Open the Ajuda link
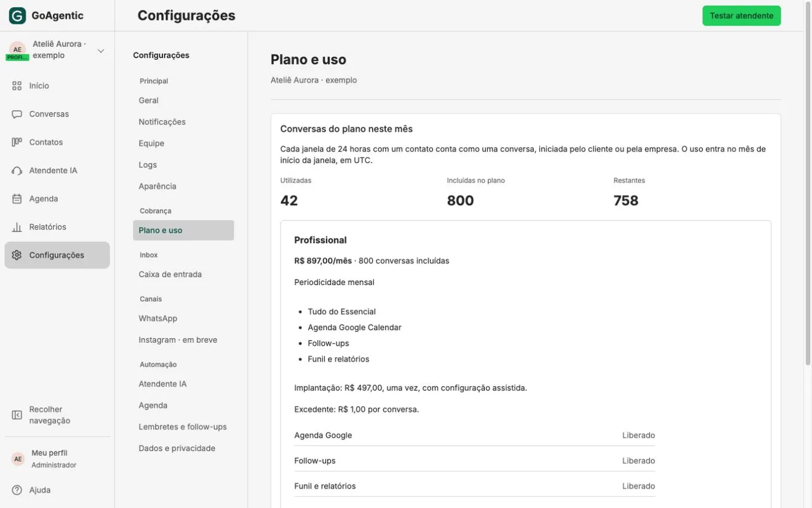812x508 pixels. point(40,490)
